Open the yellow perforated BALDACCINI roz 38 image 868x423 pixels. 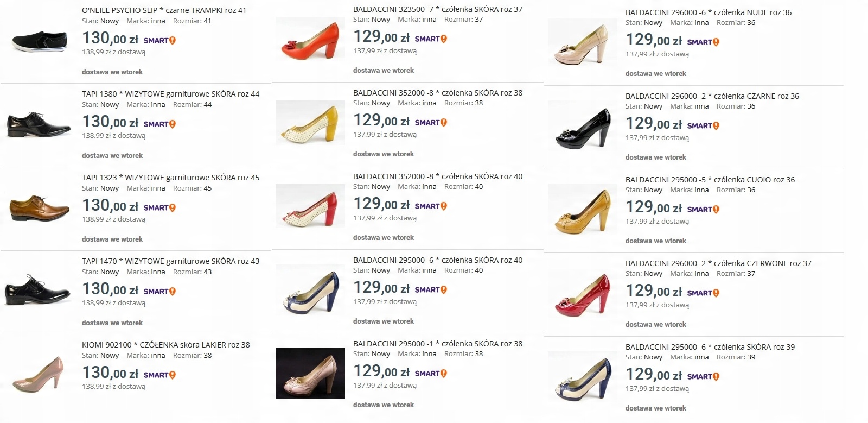pyautogui.click(x=310, y=123)
